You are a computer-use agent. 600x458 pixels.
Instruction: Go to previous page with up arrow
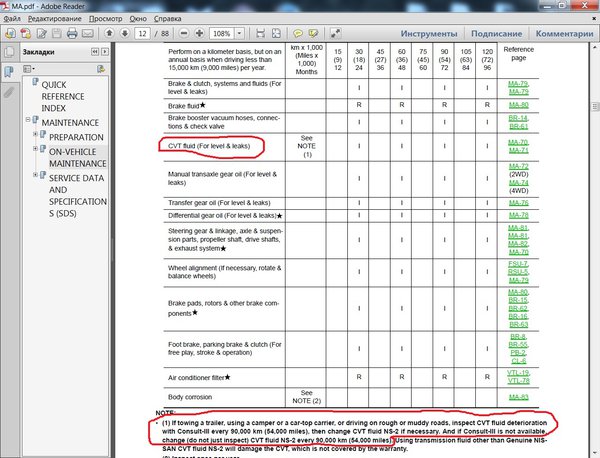[110, 33]
